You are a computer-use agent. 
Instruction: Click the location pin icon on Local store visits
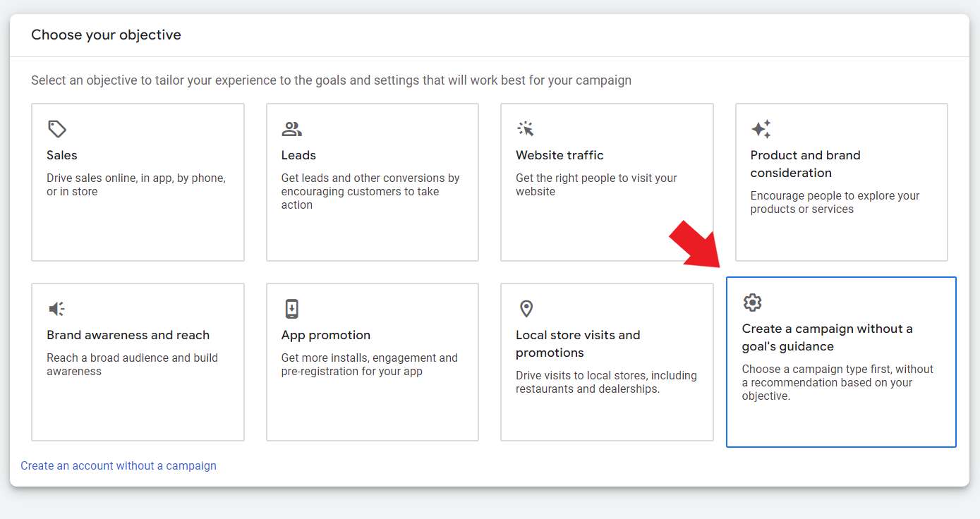tap(526, 308)
